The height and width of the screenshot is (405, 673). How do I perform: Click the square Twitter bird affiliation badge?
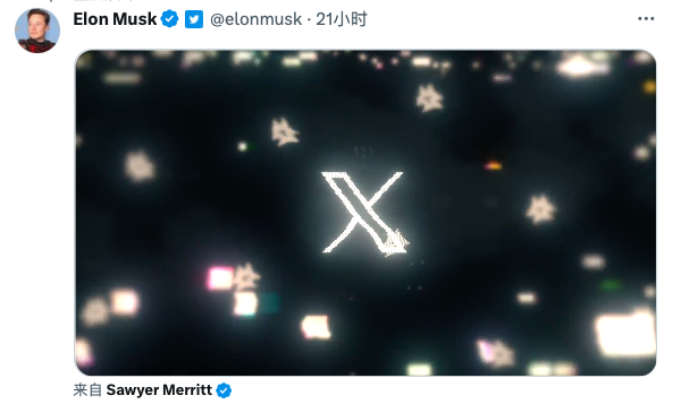pyautogui.click(x=194, y=19)
